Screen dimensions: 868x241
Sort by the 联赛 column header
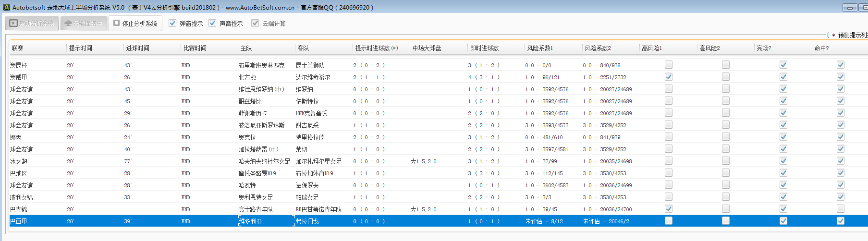pyautogui.click(x=18, y=48)
